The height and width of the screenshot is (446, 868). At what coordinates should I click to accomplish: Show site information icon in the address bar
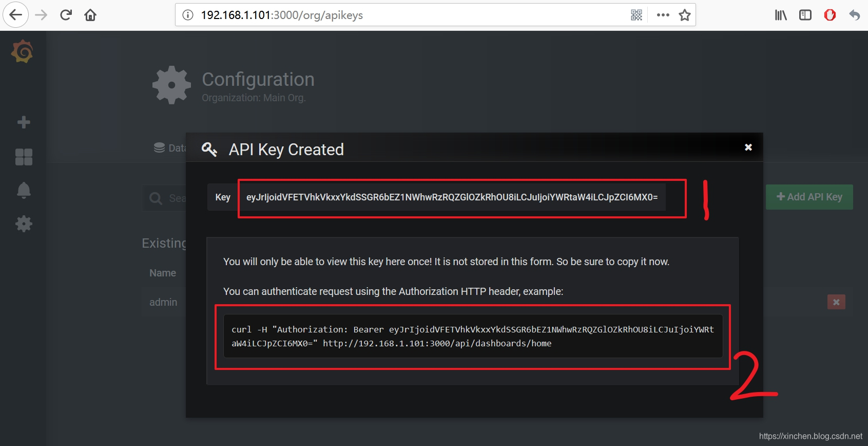tap(188, 15)
